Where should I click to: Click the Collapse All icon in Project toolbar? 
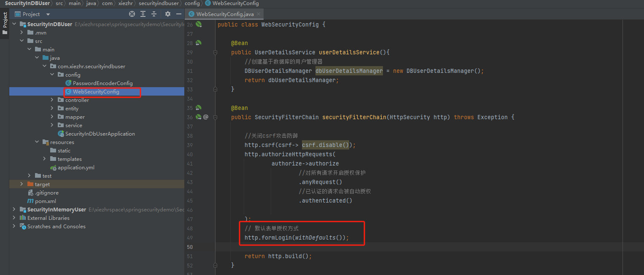click(x=154, y=14)
